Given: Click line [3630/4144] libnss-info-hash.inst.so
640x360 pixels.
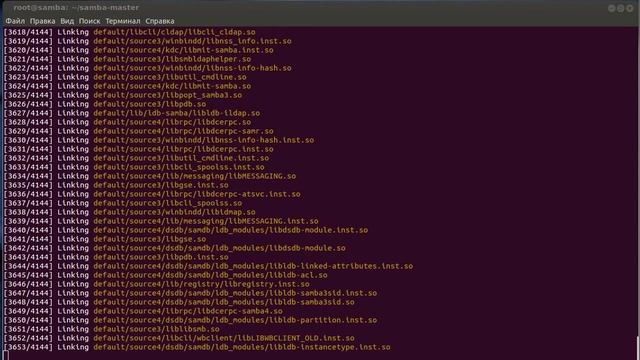Looking at the screenshot, I should (x=159, y=140).
